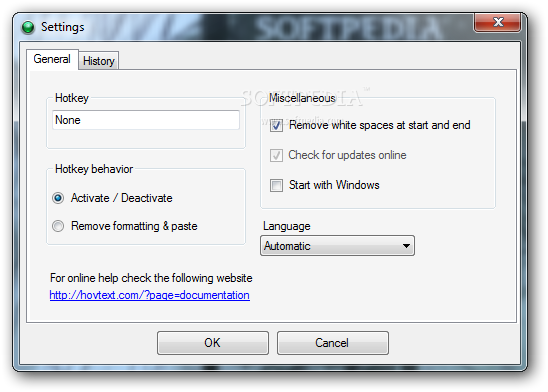Enable Start with Windows checkbox

coord(276,185)
